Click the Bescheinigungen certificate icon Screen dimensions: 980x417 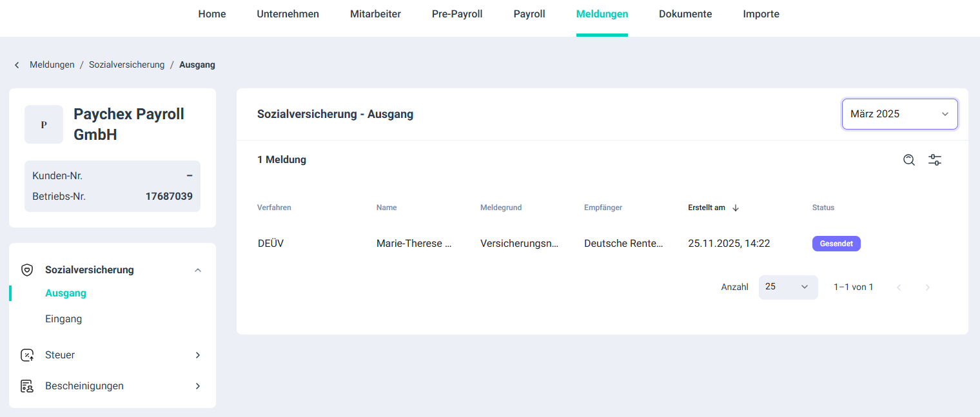[27, 386]
